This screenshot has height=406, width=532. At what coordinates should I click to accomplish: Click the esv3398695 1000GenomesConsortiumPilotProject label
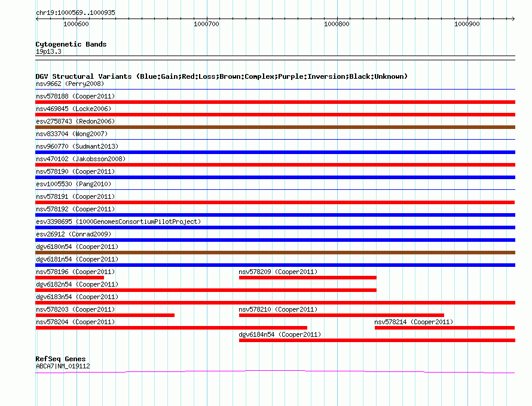click(118, 222)
